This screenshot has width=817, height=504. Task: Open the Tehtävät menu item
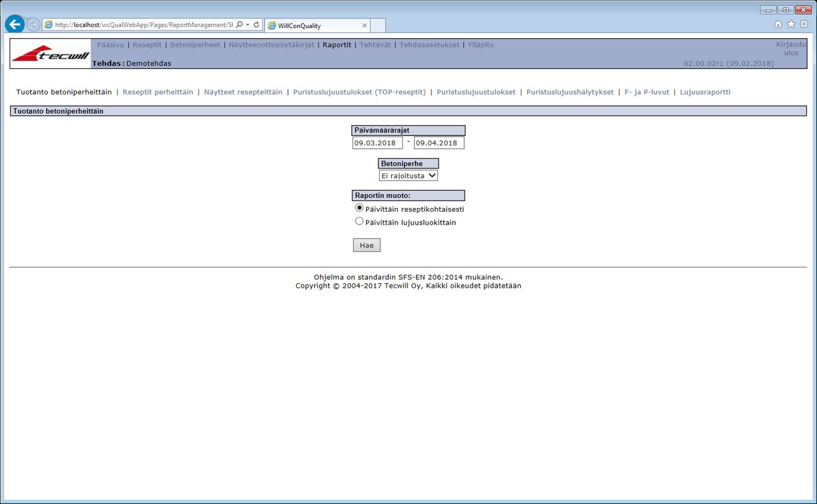tap(375, 45)
